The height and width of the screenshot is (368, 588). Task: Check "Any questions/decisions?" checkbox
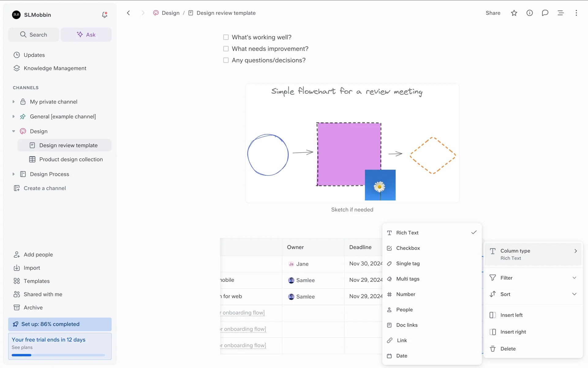(226, 60)
